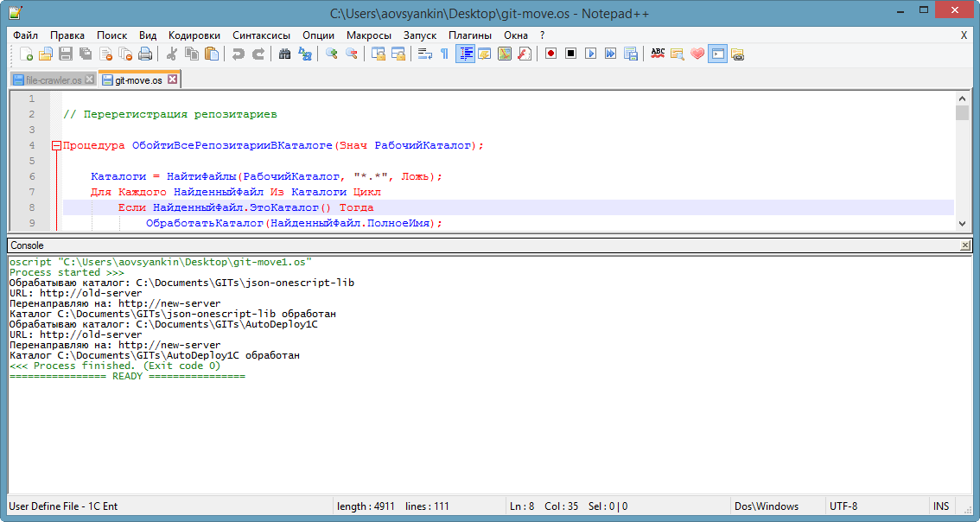Click the last folder toolbar icon
980x522 pixels.
pyautogui.click(x=737, y=54)
